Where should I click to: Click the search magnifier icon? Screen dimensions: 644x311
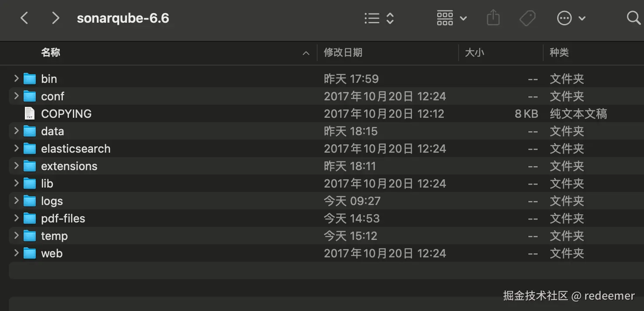(x=633, y=18)
